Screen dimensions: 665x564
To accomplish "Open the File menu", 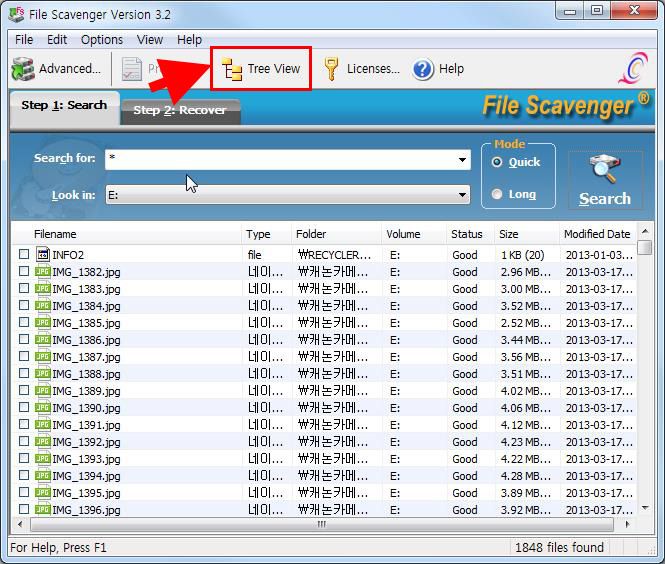I will point(24,40).
